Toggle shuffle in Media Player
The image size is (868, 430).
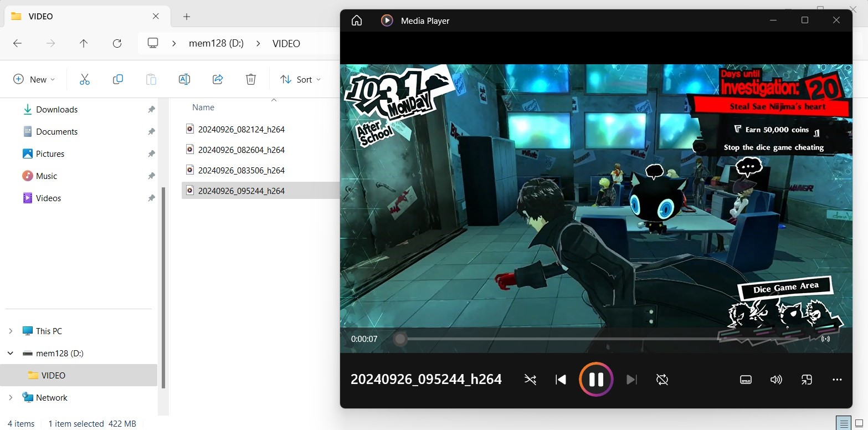530,380
